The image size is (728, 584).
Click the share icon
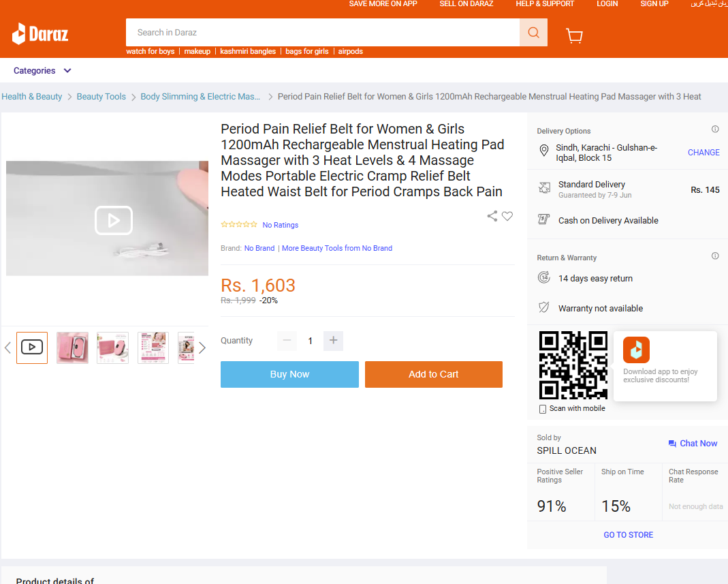click(492, 216)
